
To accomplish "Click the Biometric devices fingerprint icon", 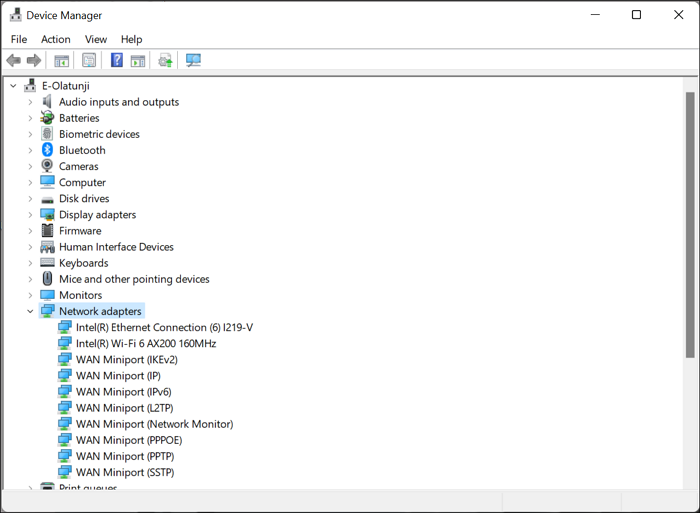I will click(47, 134).
